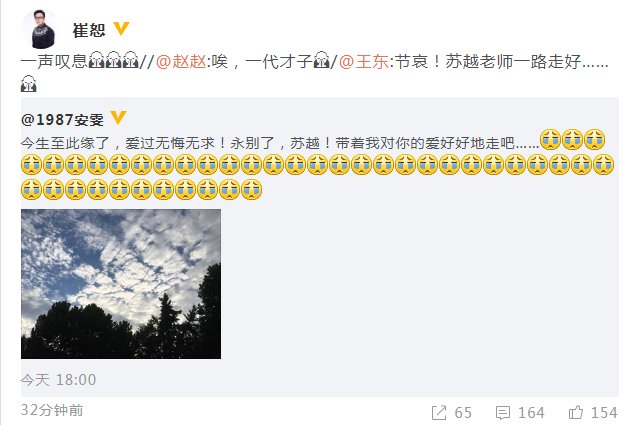
Task: Open the @赵赵 mention link
Action: [181, 62]
